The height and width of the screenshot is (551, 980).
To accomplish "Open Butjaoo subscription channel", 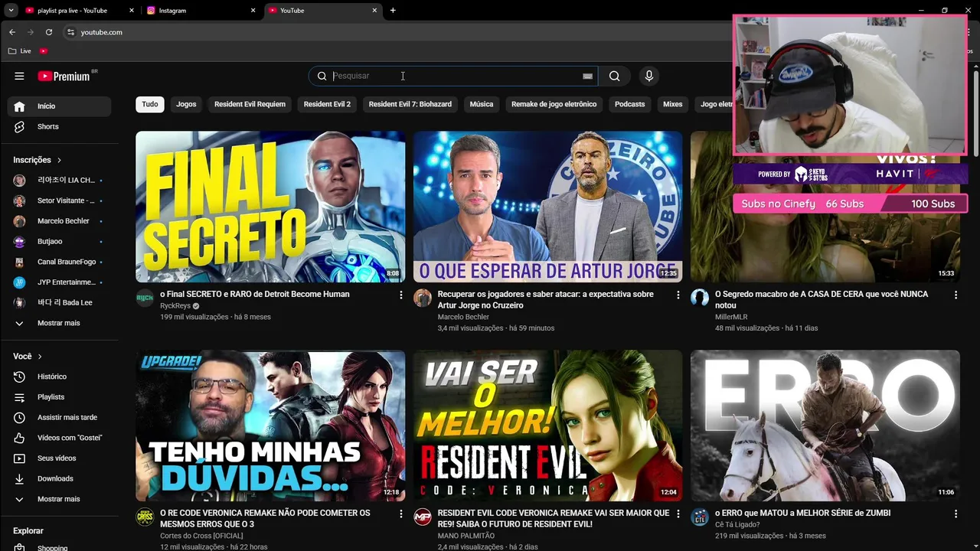I will (x=59, y=242).
